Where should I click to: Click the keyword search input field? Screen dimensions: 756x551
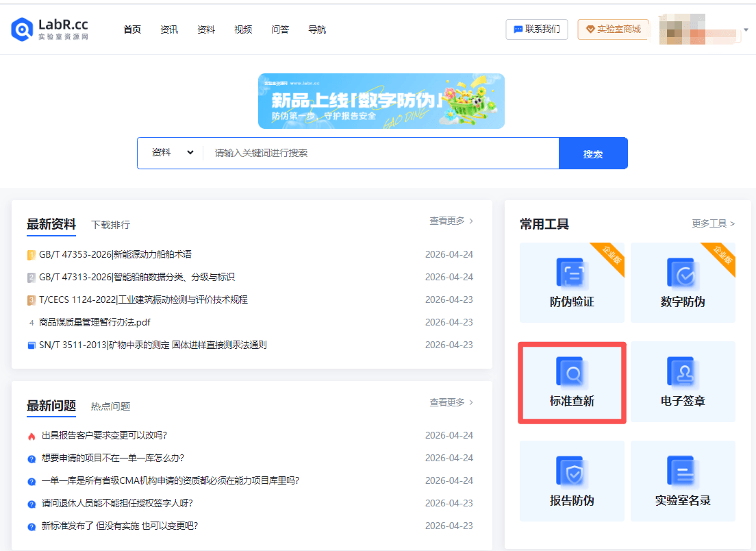[x=380, y=153]
